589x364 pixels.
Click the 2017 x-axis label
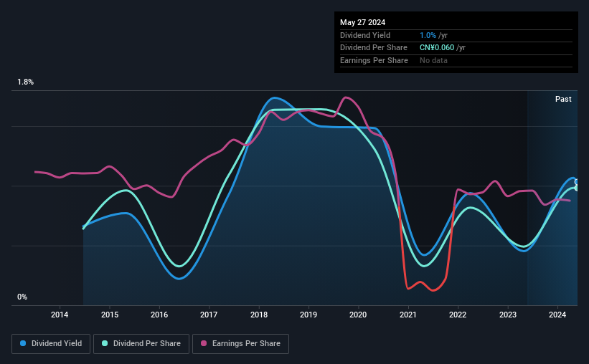click(x=209, y=315)
